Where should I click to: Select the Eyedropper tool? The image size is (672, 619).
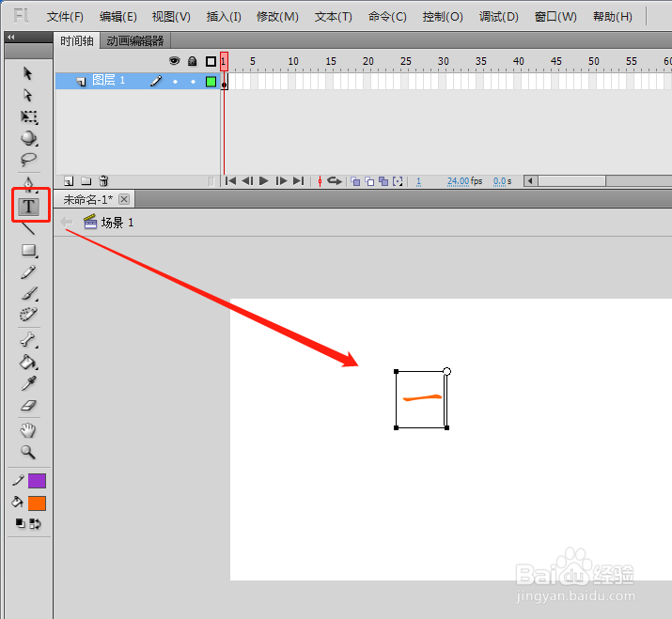point(28,383)
